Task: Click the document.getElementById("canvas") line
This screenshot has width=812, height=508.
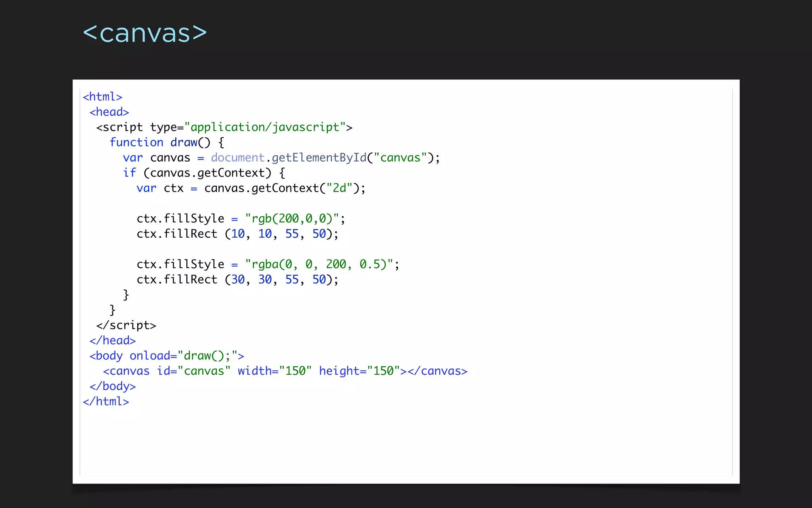Action: coord(282,158)
